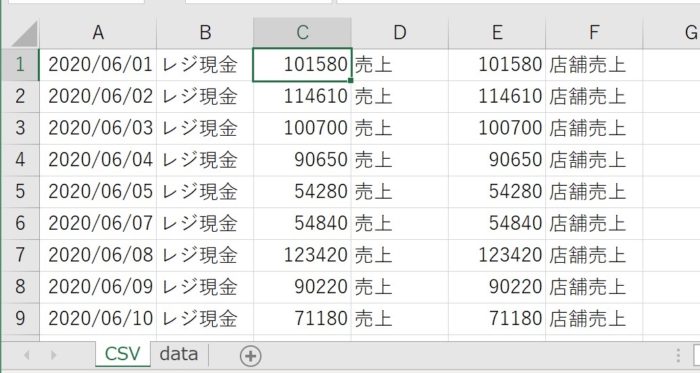Select column C cell with 90650

302,160
